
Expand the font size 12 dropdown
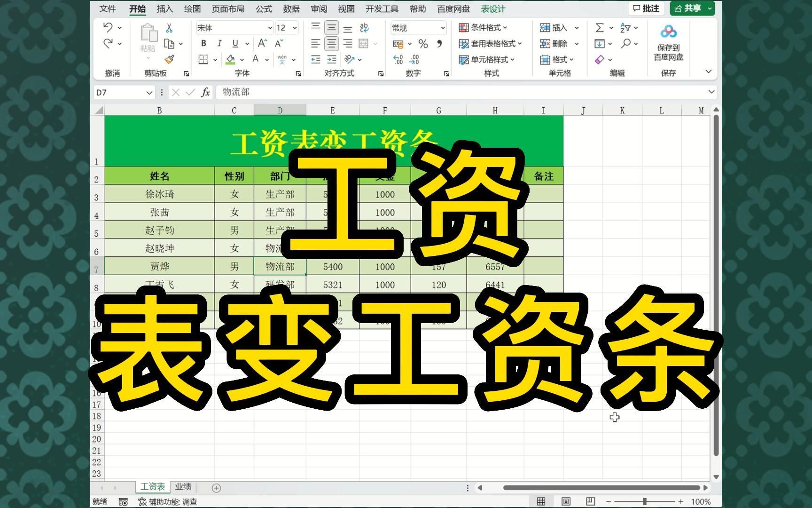(294, 27)
